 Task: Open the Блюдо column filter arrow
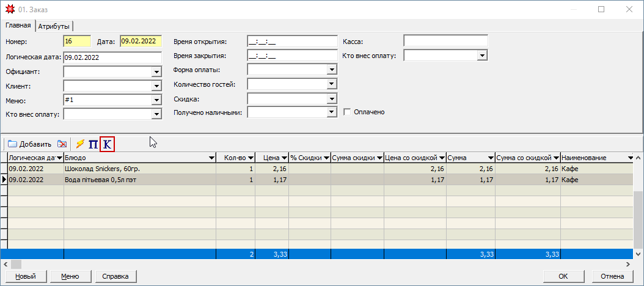211,158
